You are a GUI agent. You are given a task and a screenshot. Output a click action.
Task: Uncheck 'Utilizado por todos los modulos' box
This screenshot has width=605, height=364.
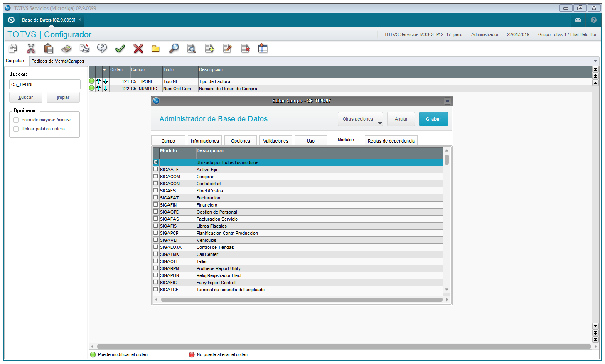coord(156,162)
